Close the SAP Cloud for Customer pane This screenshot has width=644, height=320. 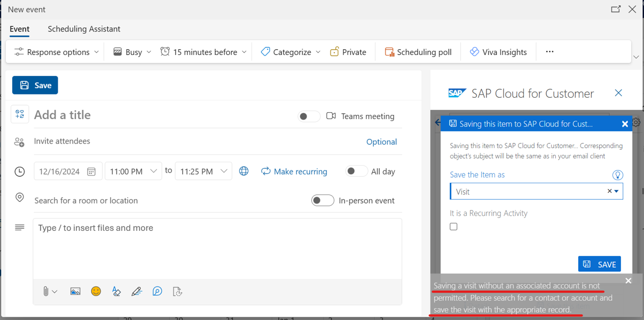(x=618, y=93)
